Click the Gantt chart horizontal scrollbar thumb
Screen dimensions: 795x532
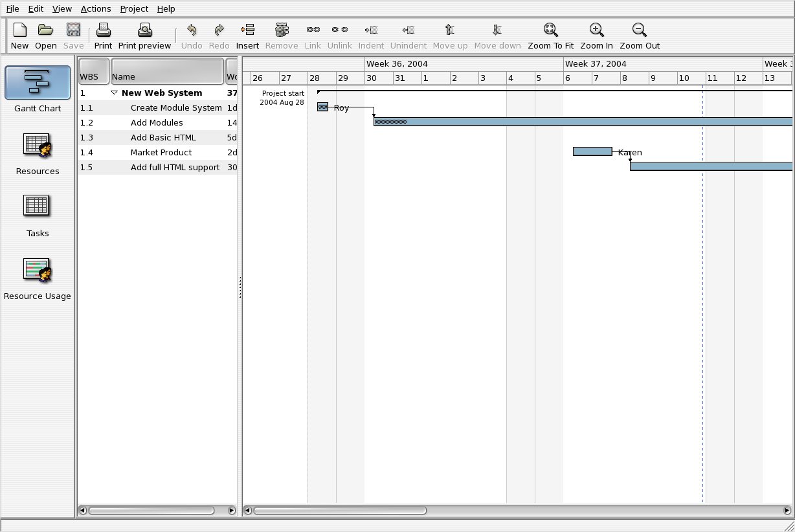(x=340, y=511)
